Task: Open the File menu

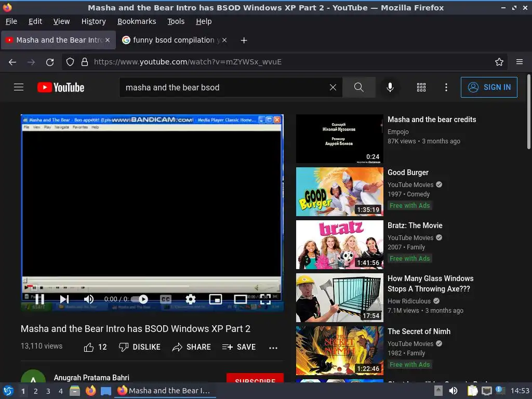Action: 11,21
